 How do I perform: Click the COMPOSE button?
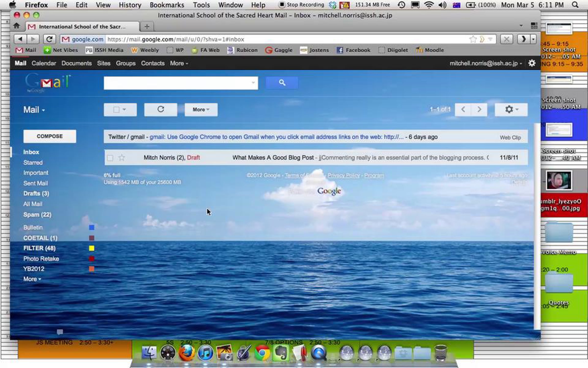coord(50,136)
